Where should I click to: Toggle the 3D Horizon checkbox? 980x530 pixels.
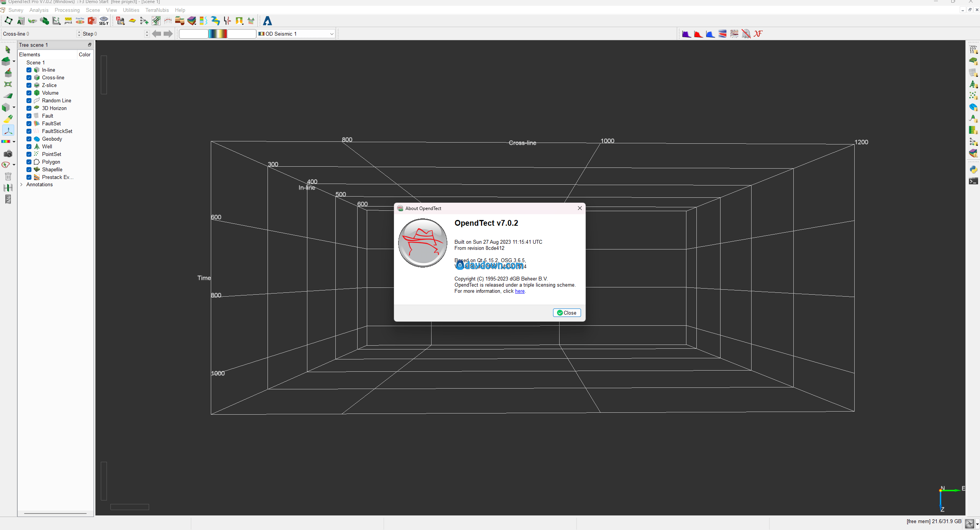point(29,108)
